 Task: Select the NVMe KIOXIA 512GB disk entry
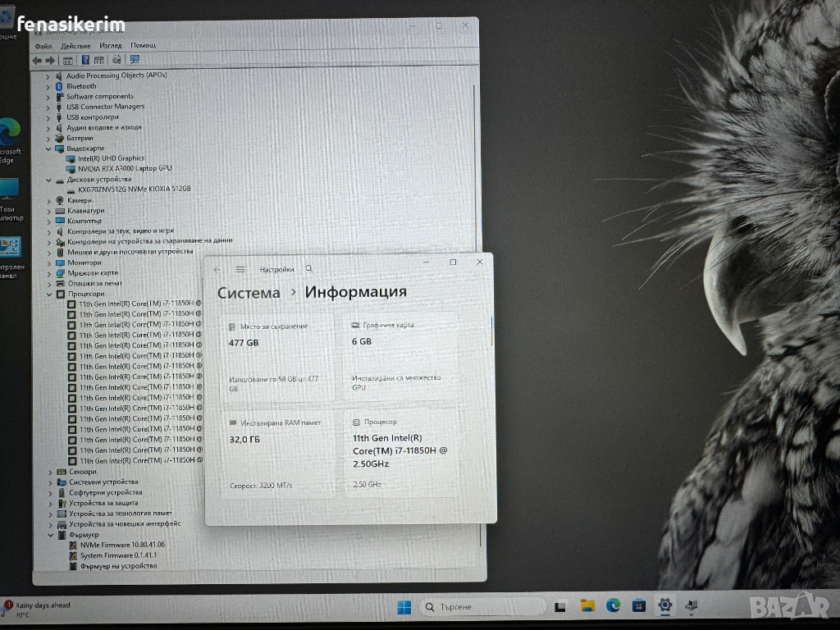(135, 189)
